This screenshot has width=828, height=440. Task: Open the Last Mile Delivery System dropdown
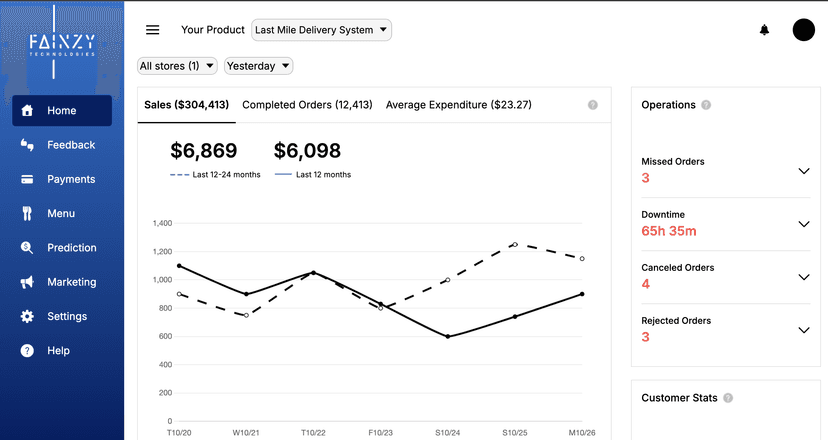(x=321, y=30)
